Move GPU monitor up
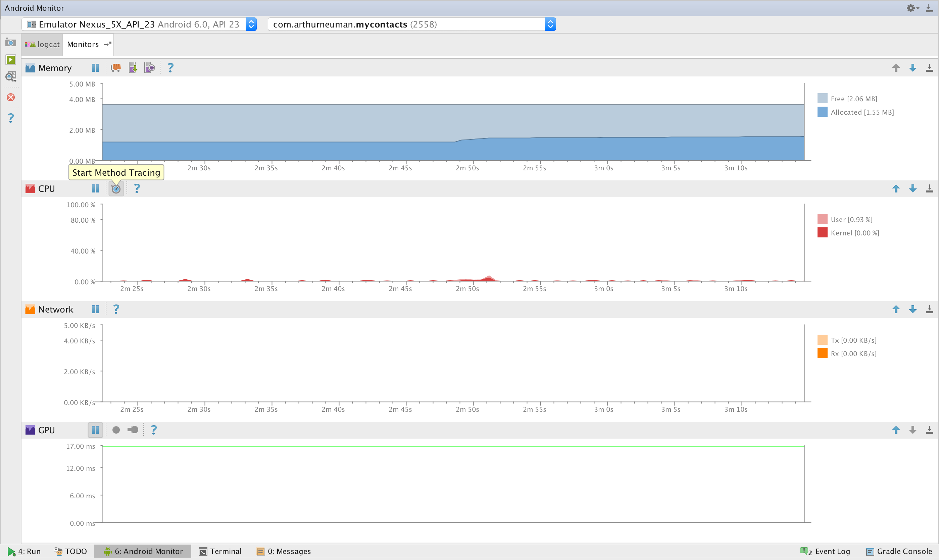Image resolution: width=939 pixels, height=560 pixels. point(896,430)
